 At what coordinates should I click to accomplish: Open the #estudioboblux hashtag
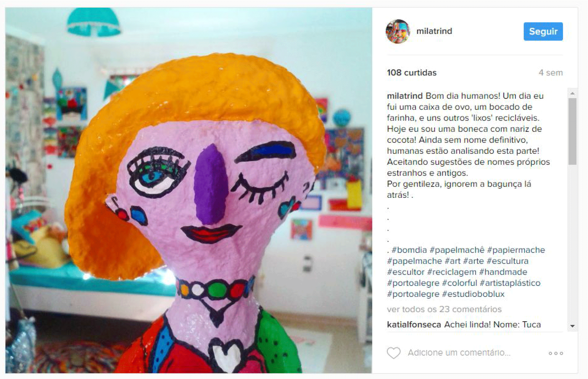473,294
